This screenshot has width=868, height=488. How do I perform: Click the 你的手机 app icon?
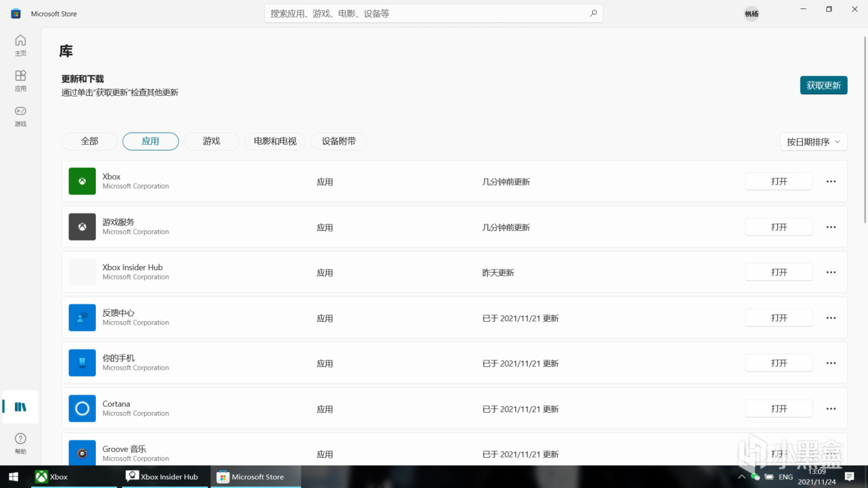pos(82,363)
